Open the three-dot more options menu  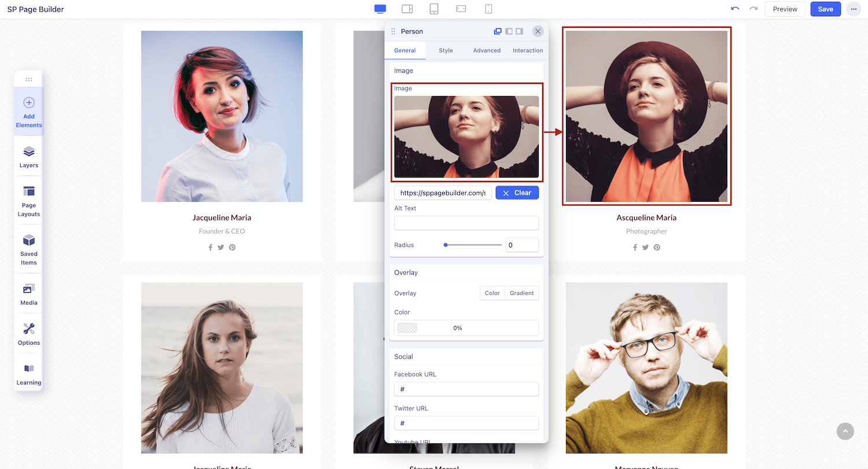(854, 9)
